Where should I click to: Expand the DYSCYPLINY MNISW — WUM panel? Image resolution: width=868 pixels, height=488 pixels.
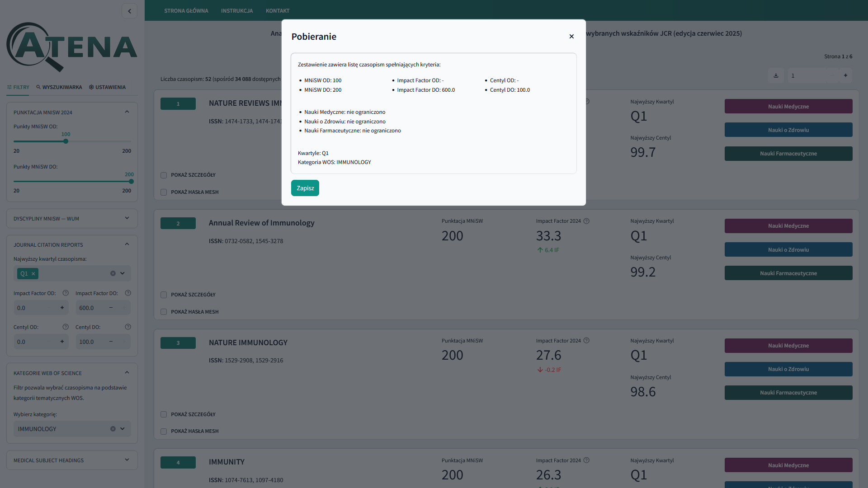[127, 218]
